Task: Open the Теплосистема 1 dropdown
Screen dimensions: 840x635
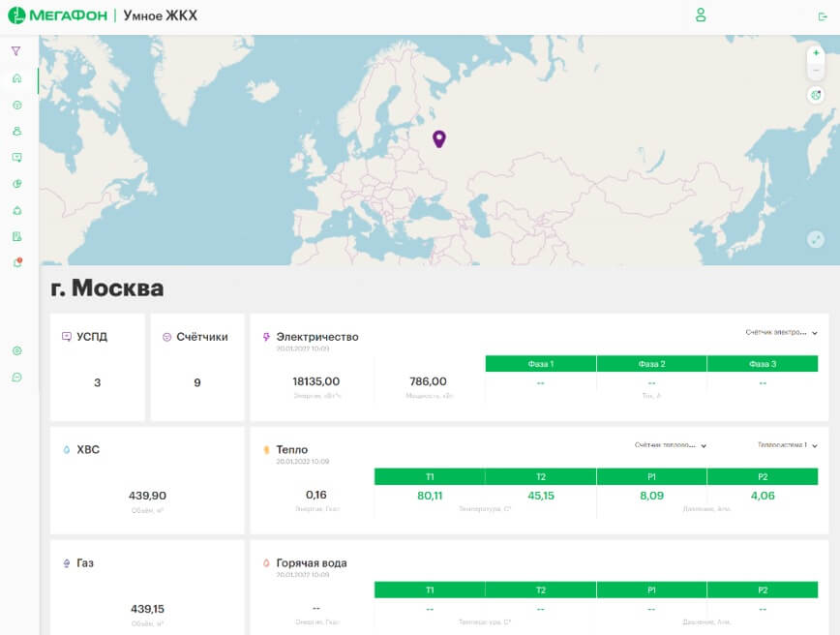Action: tap(788, 445)
